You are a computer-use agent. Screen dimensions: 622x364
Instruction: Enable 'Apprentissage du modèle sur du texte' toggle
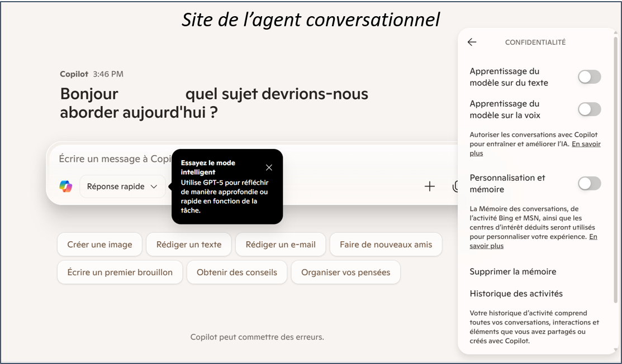(x=589, y=77)
